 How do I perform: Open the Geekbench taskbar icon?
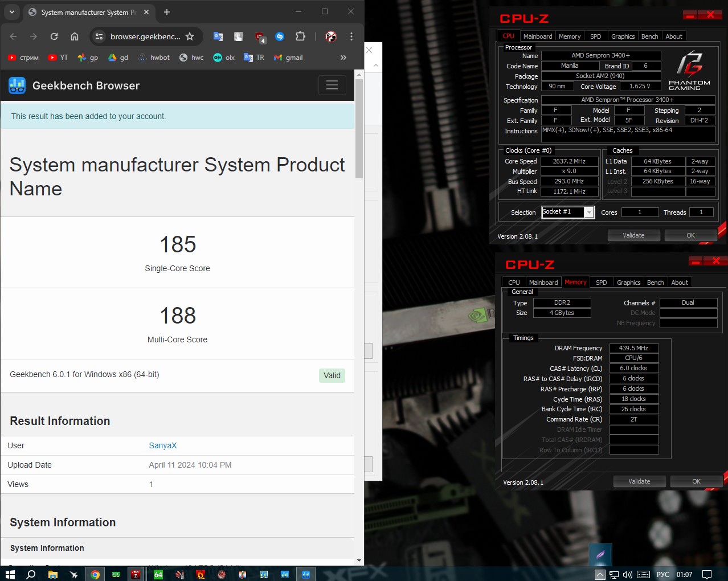point(306,574)
